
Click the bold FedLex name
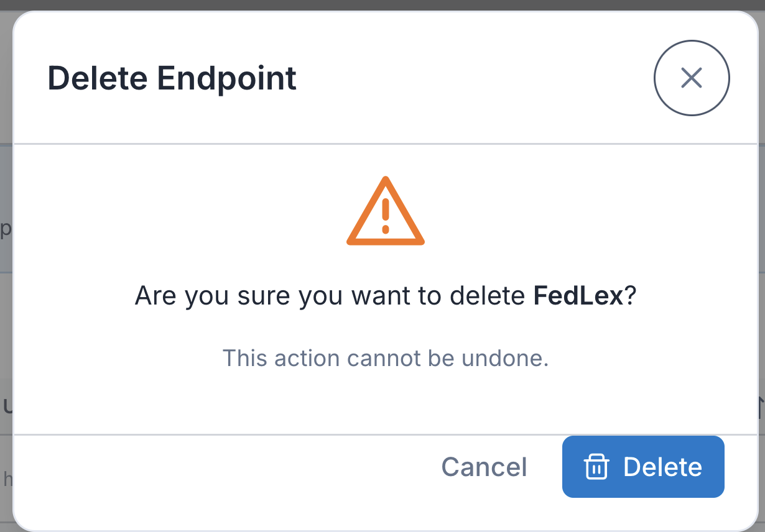coord(578,296)
